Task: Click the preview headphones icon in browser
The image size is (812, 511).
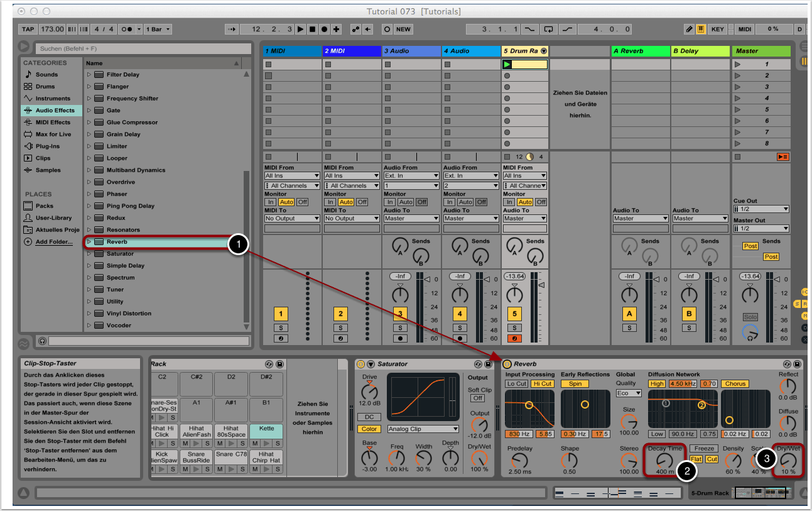Action: click(x=42, y=341)
